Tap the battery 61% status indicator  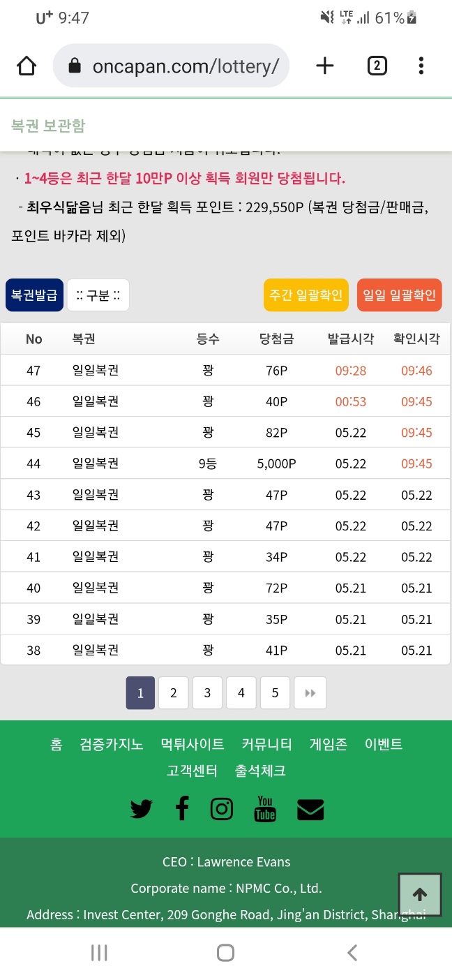[x=396, y=18]
